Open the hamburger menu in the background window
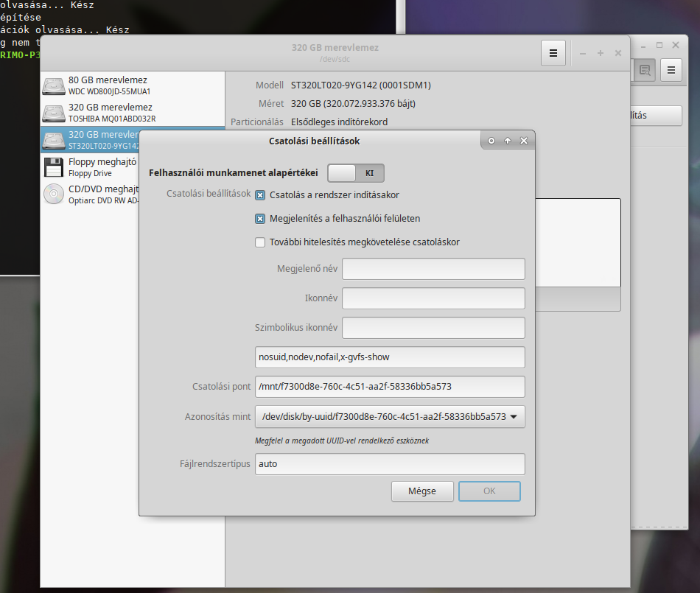The image size is (700, 593). click(671, 70)
